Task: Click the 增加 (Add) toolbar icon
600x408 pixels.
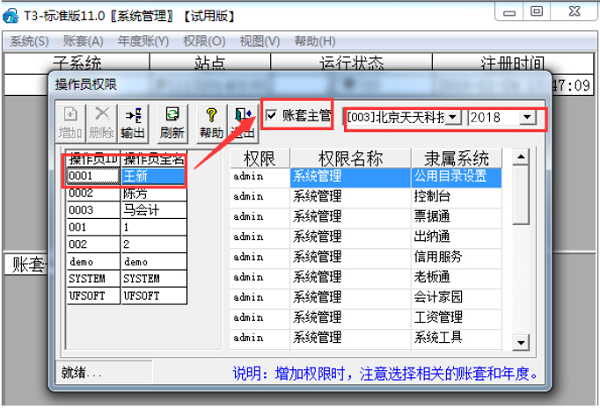Action: tap(71, 123)
